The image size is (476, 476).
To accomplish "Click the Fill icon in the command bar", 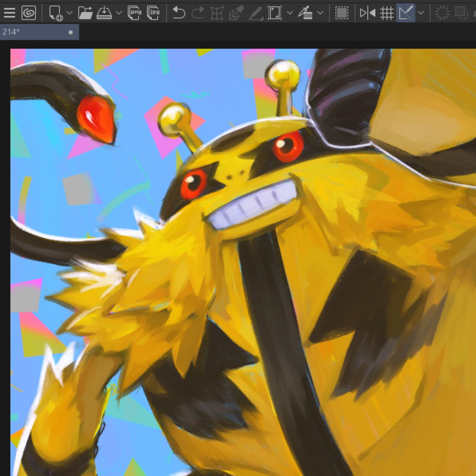I will (255, 13).
